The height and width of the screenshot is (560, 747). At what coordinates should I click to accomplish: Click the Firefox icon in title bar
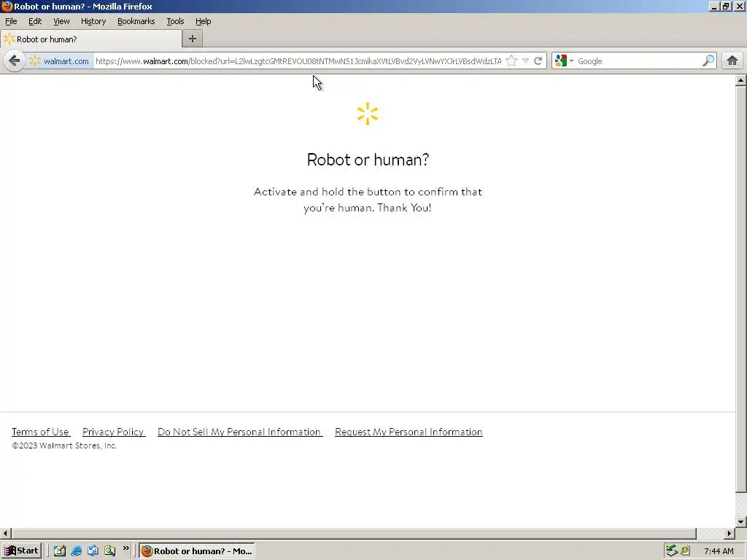7,6
